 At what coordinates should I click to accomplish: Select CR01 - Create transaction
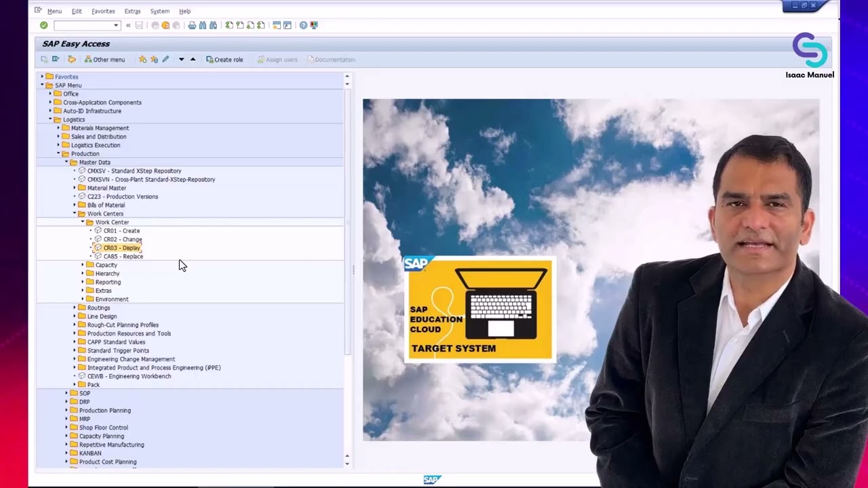(121, 230)
